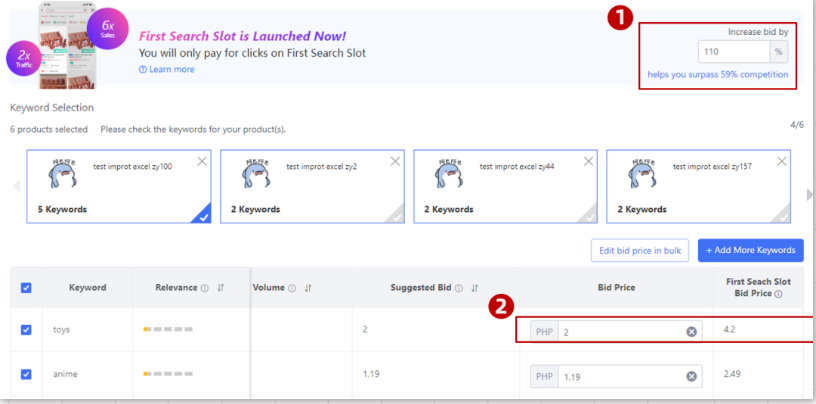Clear the anime bid price field
The width and height of the screenshot is (816, 404).
(691, 377)
